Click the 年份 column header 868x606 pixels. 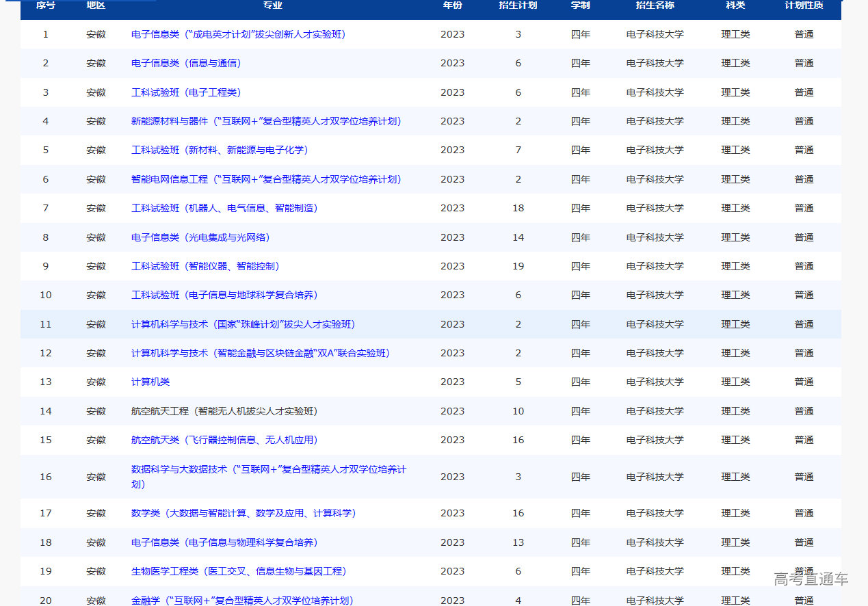pos(452,5)
